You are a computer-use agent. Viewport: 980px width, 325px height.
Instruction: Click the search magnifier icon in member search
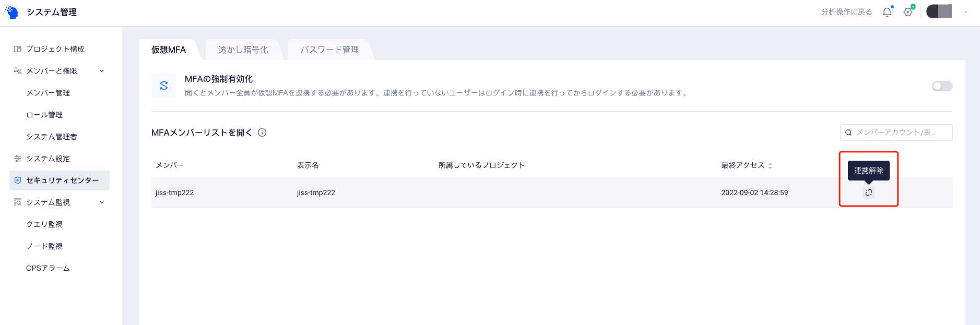848,133
